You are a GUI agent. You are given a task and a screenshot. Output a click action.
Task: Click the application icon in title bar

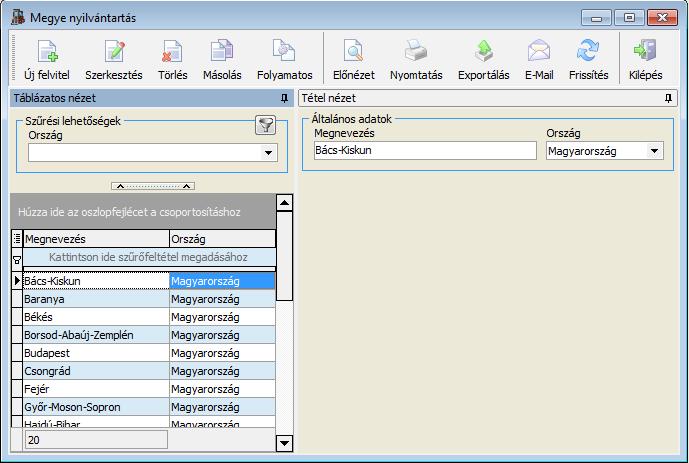pyautogui.click(x=18, y=17)
